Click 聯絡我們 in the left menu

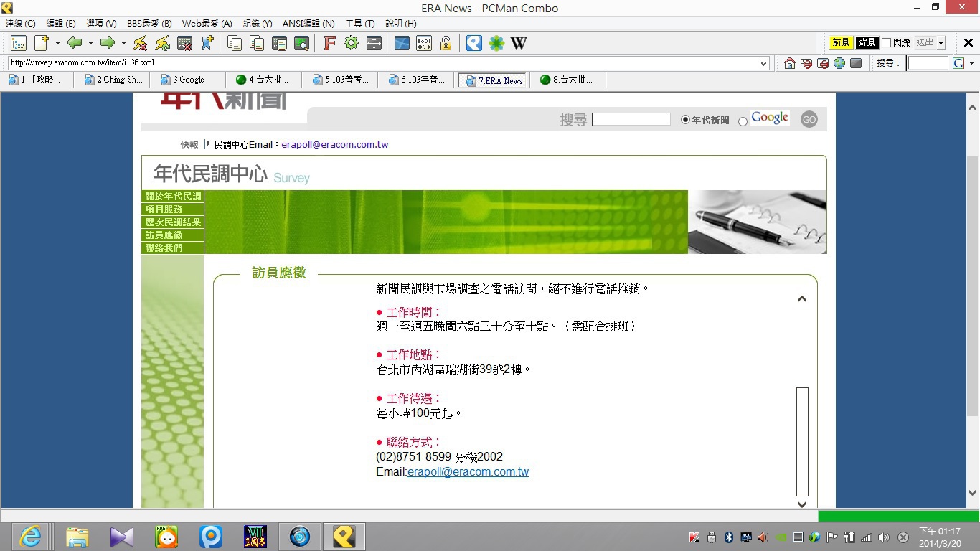(x=173, y=248)
